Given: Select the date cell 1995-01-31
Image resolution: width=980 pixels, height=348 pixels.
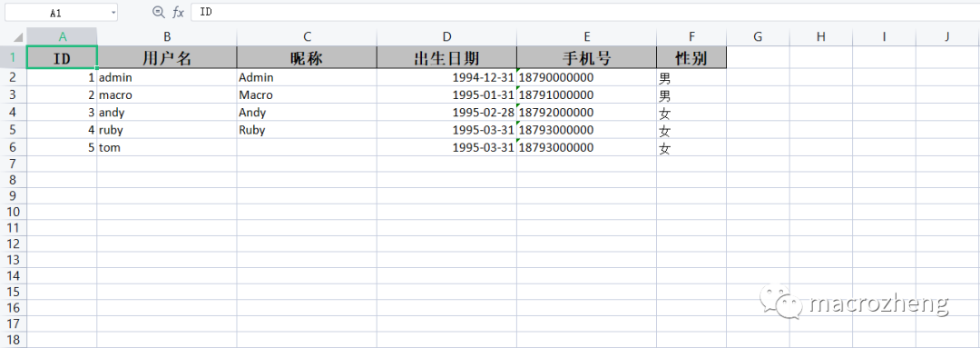Looking at the screenshot, I should (x=446, y=95).
